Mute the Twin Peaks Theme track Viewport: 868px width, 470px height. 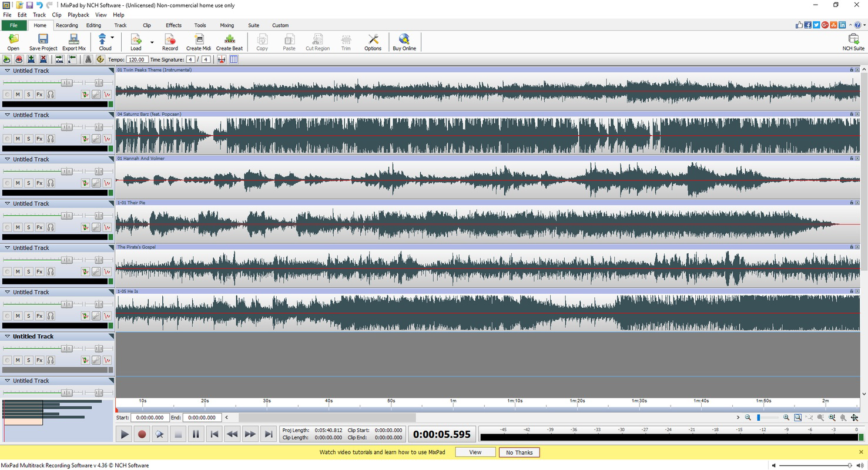click(x=18, y=95)
